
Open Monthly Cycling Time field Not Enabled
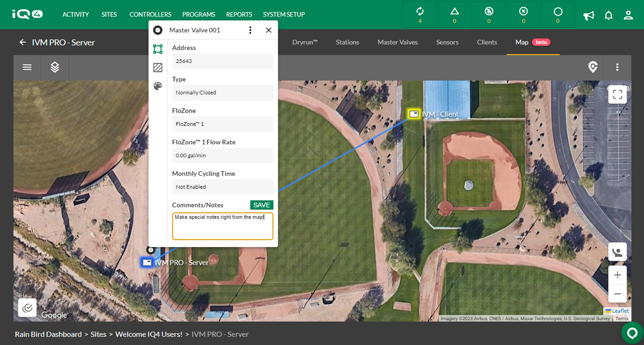point(223,187)
